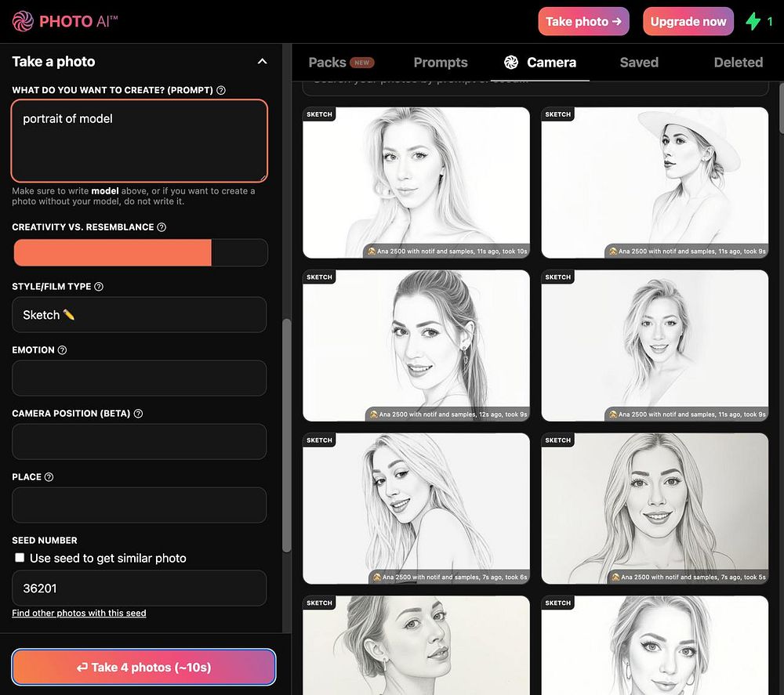
Task: Open the sketch with hand under chin, took 10s
Action: pos(416,183)
